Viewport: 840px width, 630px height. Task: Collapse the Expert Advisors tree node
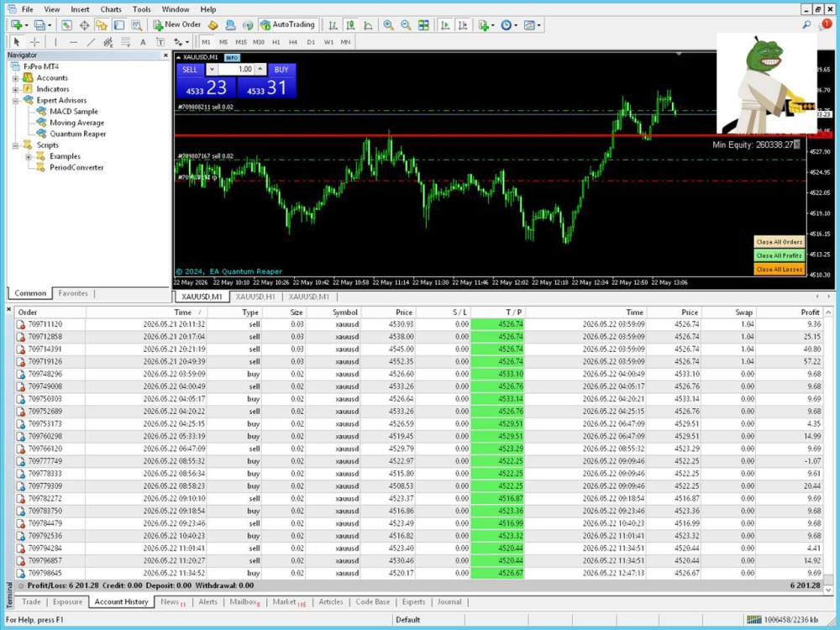(15, 100)
